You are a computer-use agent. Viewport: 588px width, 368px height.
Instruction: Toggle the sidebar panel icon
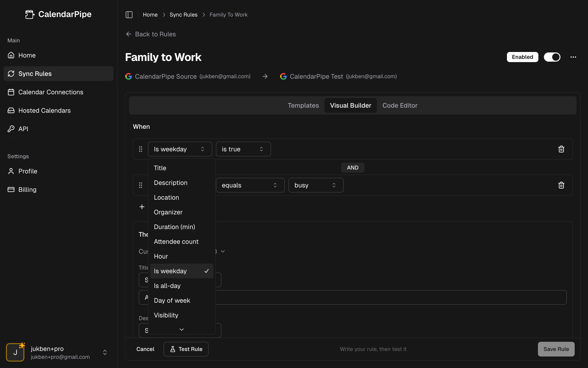pyautogui.click(x=129, y=14)
